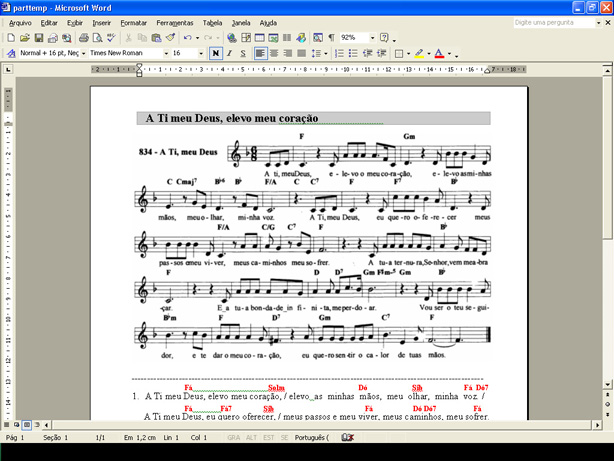Expand the undo history arrow
This screenshot has height=461, width=614.
pyautogui.click(x=197, y=38)
